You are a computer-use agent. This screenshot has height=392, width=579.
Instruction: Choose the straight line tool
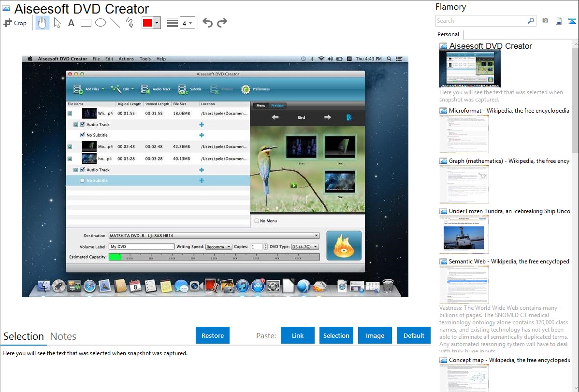click(115, 23)
